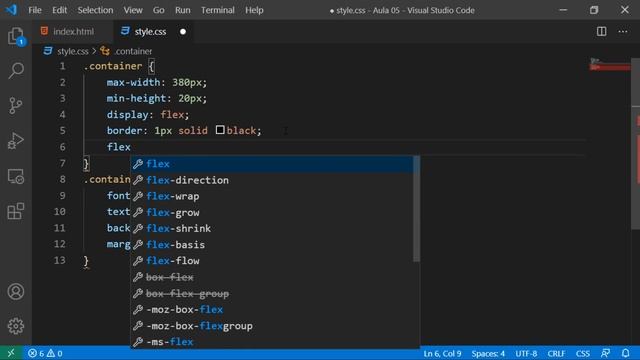
Task: Open the Help menu
Action: [254, 10]
